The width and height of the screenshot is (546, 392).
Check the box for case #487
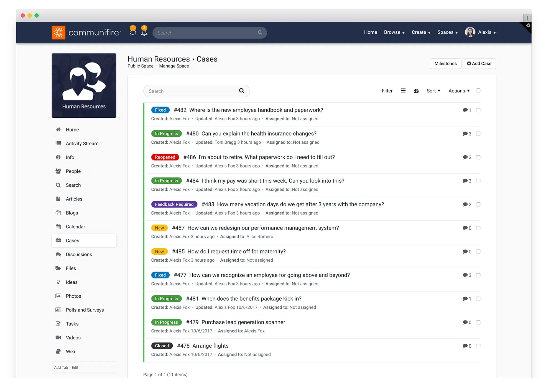pyautogui.click(x=478, y=228)
